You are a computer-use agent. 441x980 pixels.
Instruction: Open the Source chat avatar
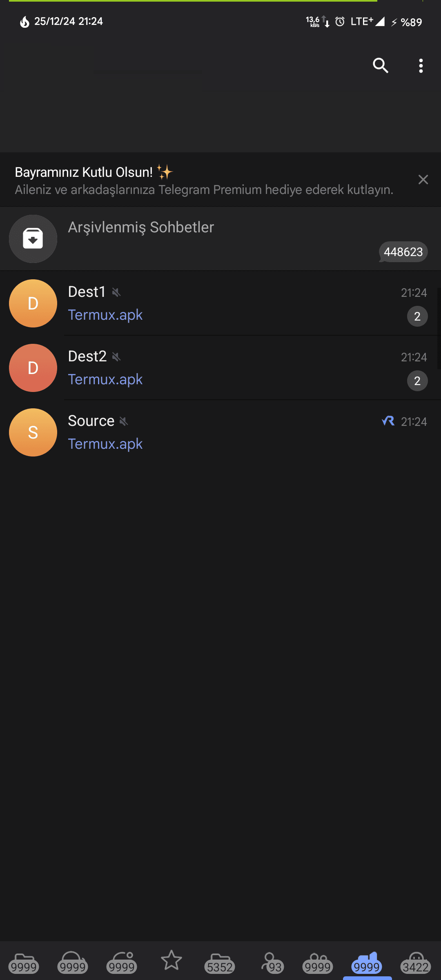33,432
